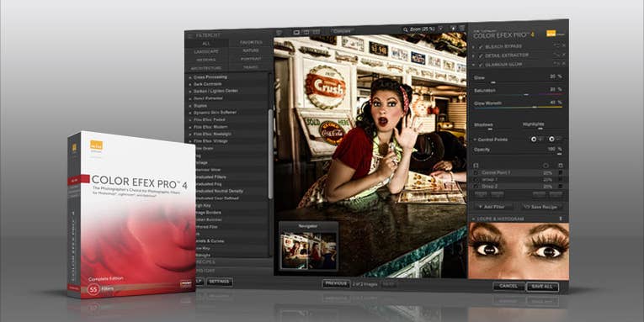Expand the Dark Contrasts filter presets
Viewport: 644px width, 322px height.
pos(189,84)
